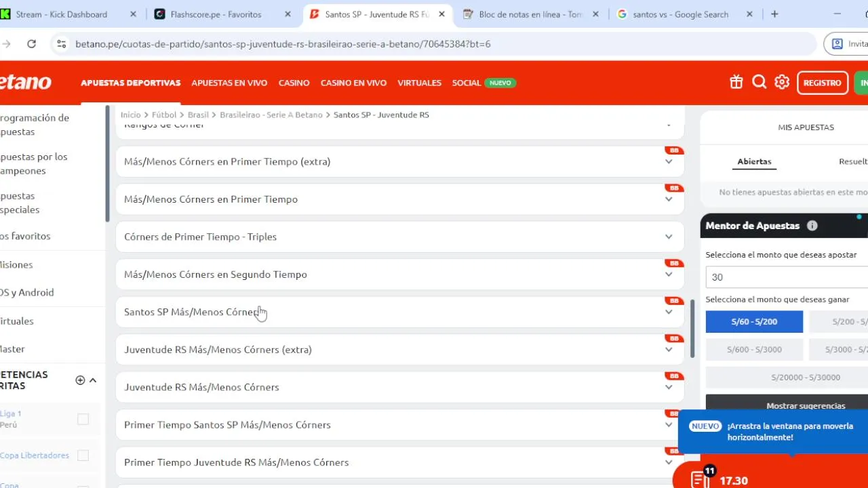
Task: Click Brasil breadcrumb link
Action: (x=198, y=115)
